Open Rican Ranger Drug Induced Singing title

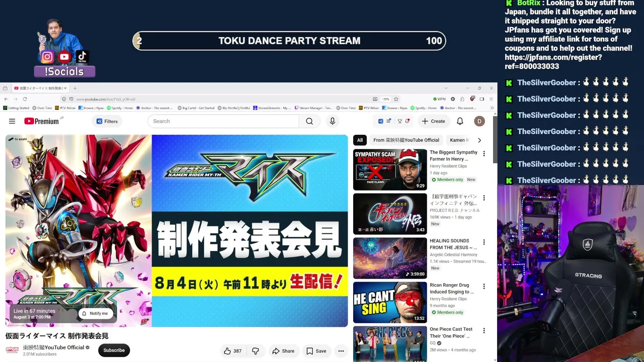coord(452,289)
